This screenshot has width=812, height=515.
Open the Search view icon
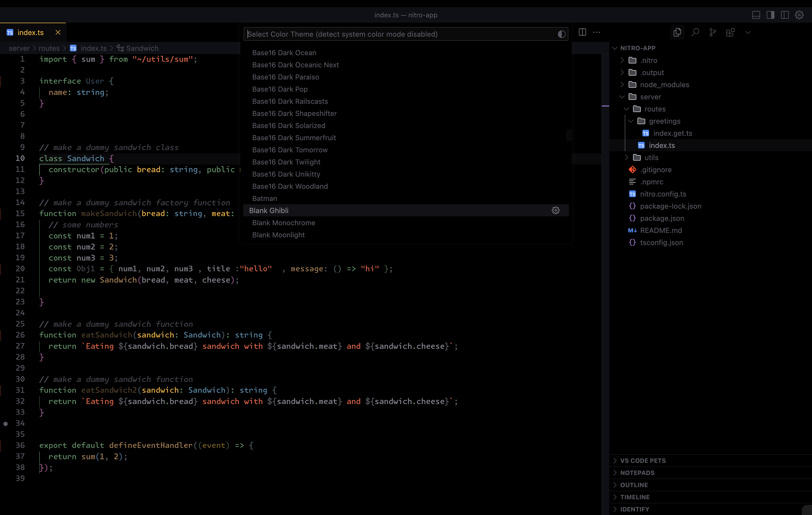pos(695,32)
